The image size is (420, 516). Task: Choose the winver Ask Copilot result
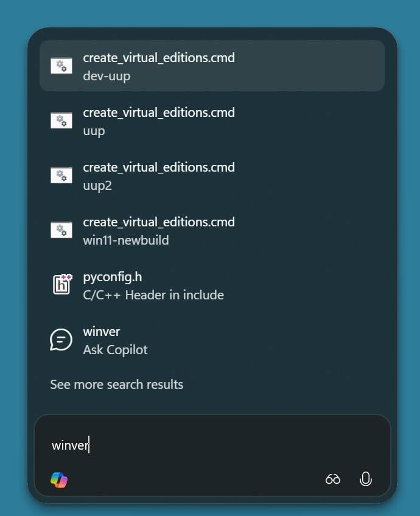(102, 332)
